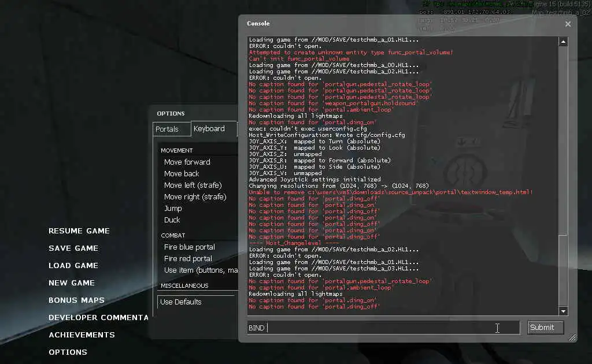Open Developer Commentary menu item
The image size is (592, 364).
(x=98, y=318)
